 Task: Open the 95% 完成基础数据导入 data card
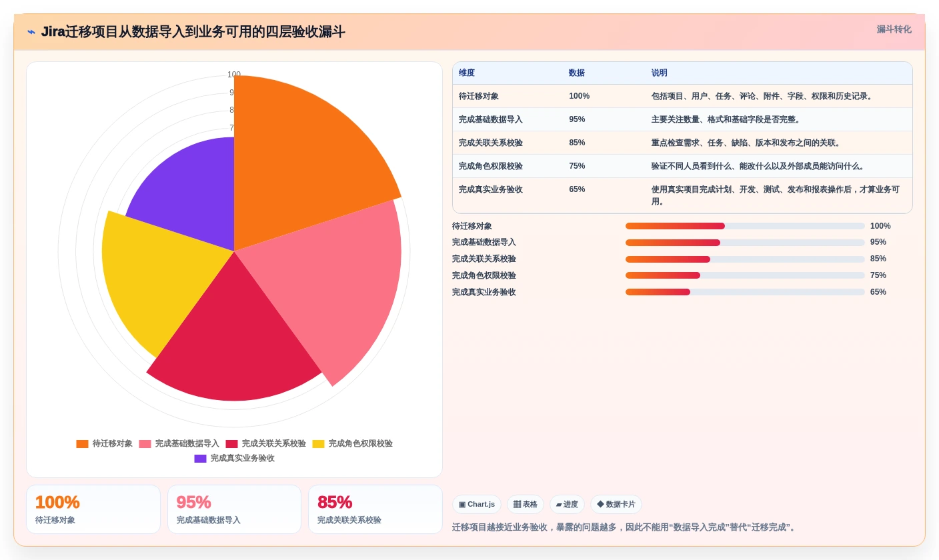pyautogui.click(x=234, y=509)
